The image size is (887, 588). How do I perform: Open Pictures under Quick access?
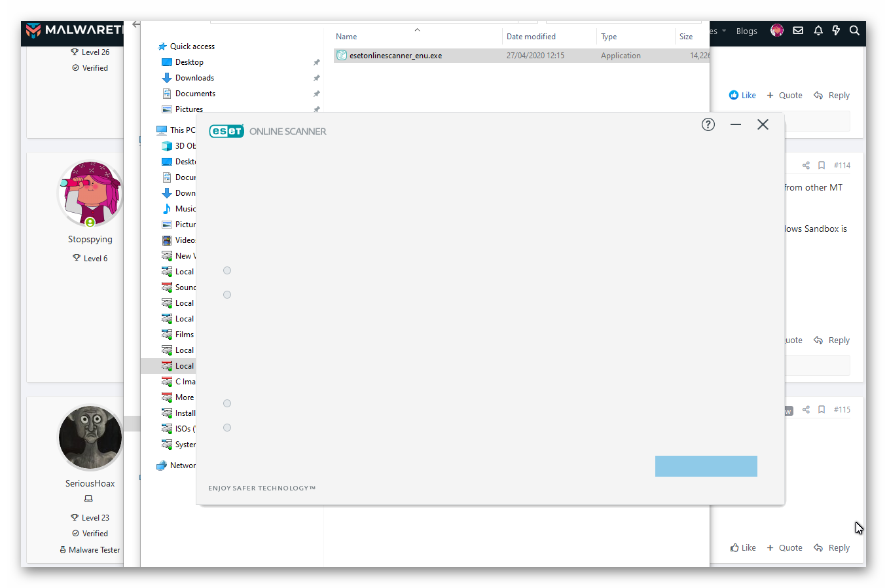click(183, 109)
